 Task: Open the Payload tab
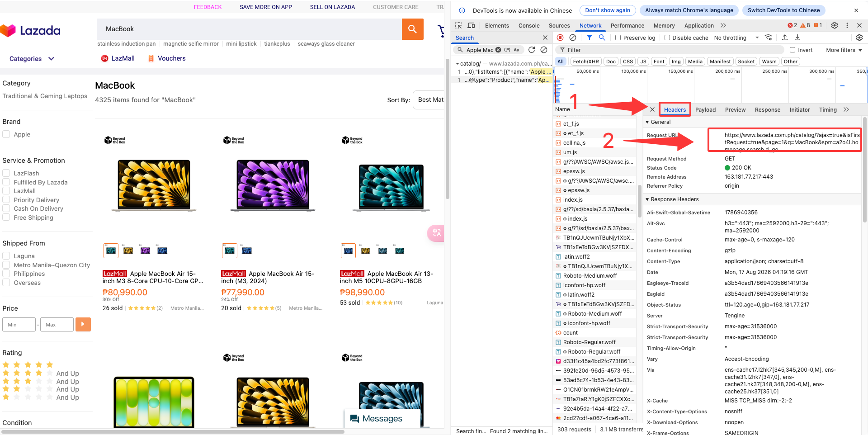pyautogui.click(x=705, y=109)
